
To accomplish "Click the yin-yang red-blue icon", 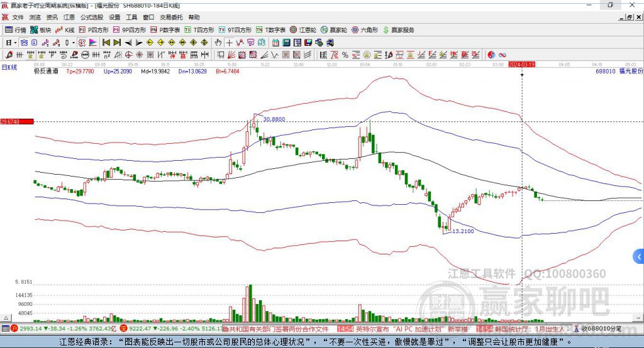I will click(x=491, y=55).
